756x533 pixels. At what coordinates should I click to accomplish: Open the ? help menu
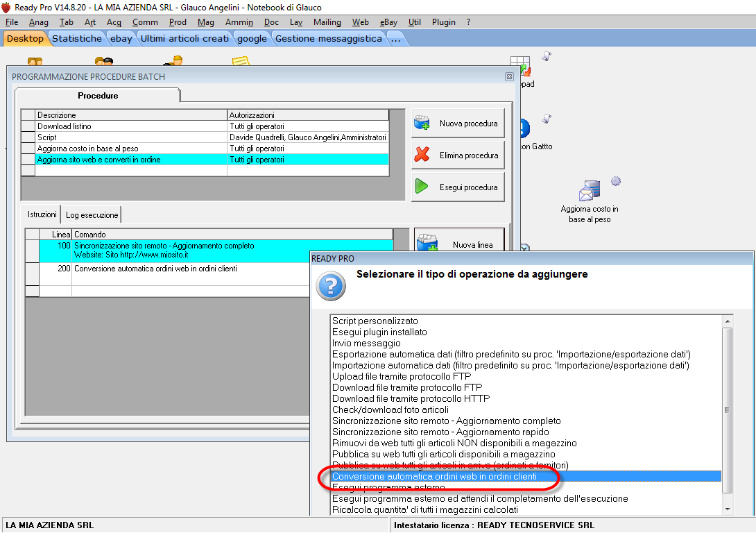click(x=468, y=22)
